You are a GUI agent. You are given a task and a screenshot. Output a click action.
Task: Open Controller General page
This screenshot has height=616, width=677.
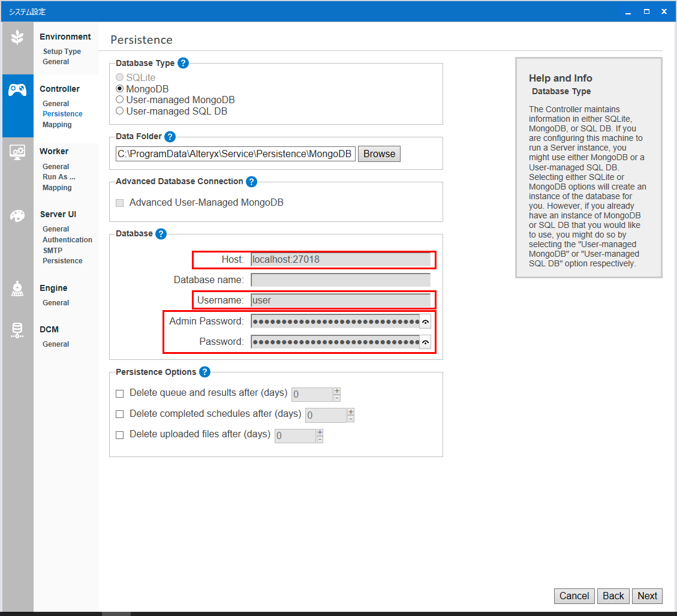[x=56, y=104]
